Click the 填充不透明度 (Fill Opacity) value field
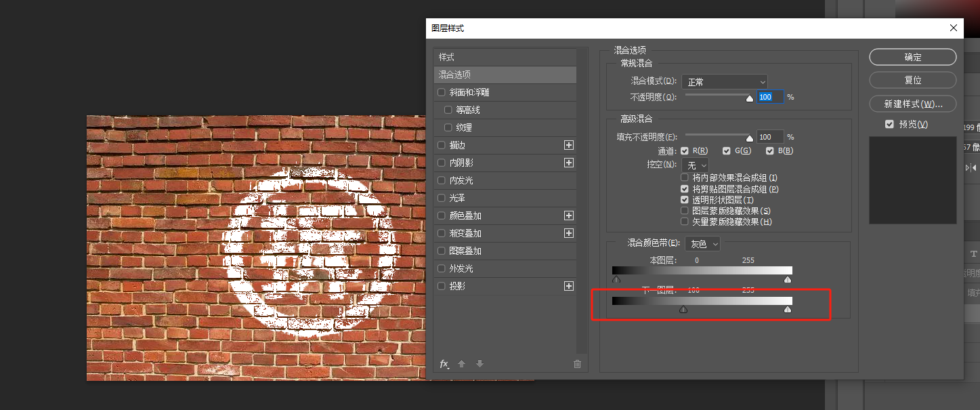The width and height of the screenshot is (980, 410). pos(770,137)
